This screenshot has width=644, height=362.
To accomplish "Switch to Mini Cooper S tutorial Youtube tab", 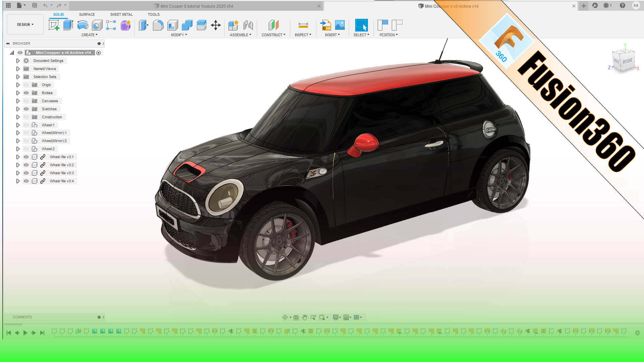I will [197, 6].
